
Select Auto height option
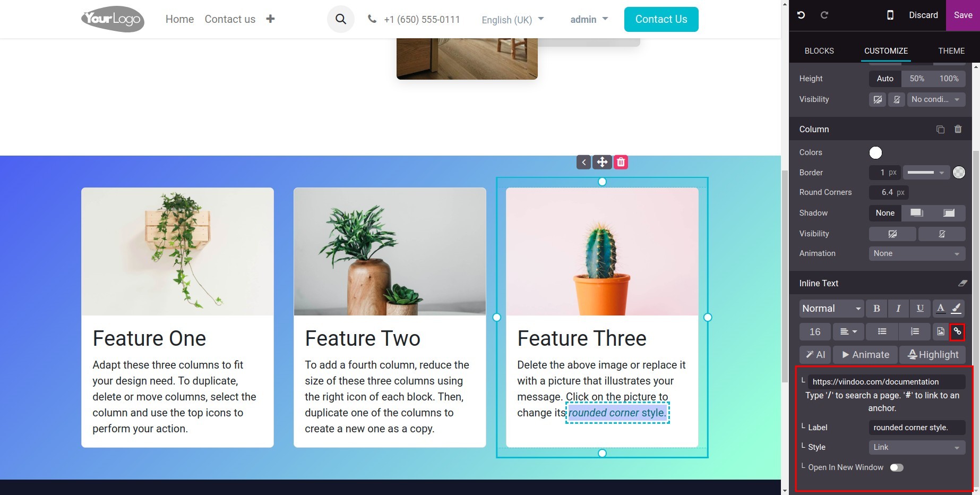tap(884, 79)
